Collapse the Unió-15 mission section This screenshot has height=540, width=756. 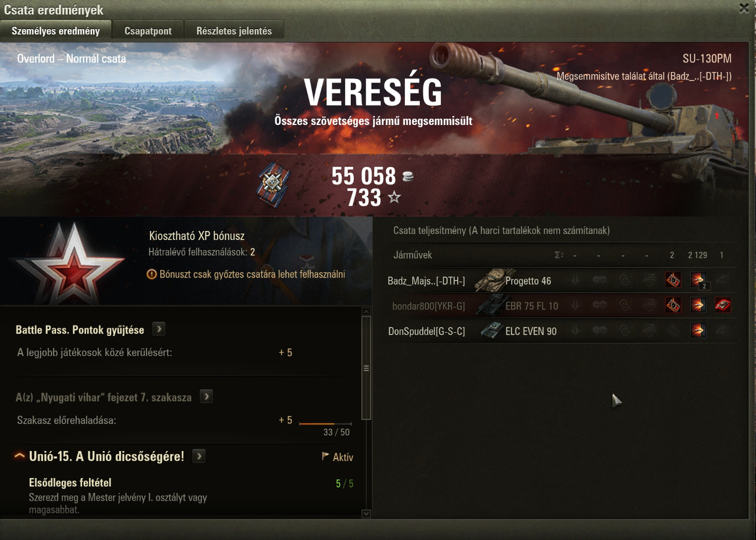20,456
